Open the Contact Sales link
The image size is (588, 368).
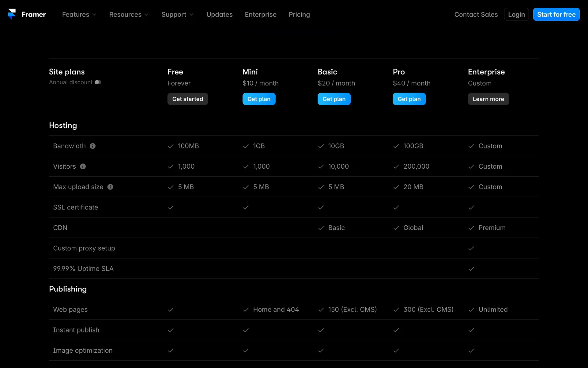pos(476,14)
